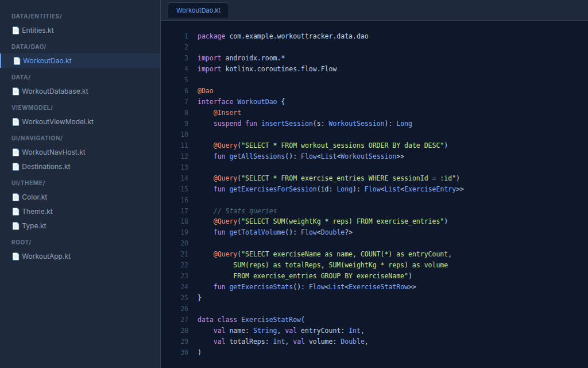The image size is (588, 368).
Task: Click the UI/THEME/ section header
Action: coord(28,183)
